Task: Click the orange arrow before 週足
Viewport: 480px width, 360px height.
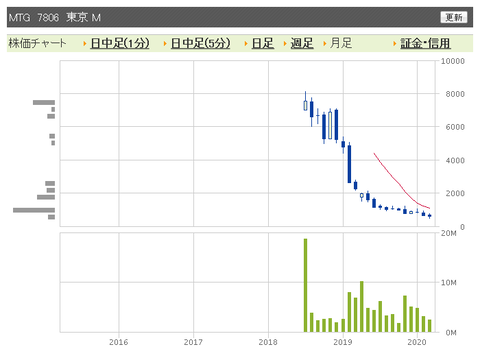Action: point(285,43)
